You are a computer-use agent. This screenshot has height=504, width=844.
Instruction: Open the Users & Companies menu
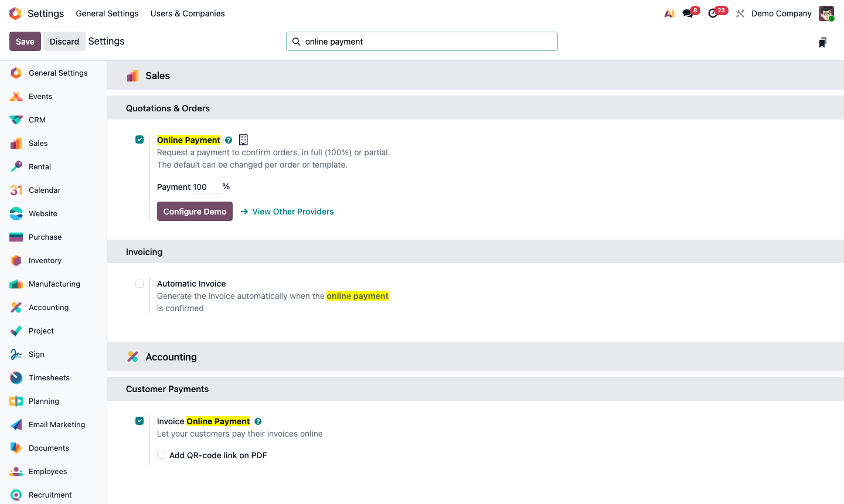188,13
